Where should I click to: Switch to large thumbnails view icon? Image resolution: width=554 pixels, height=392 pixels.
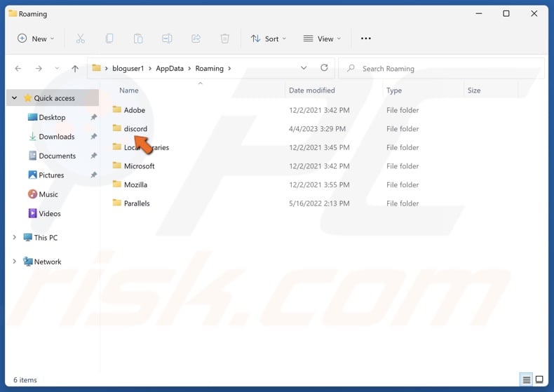(539, 379)
